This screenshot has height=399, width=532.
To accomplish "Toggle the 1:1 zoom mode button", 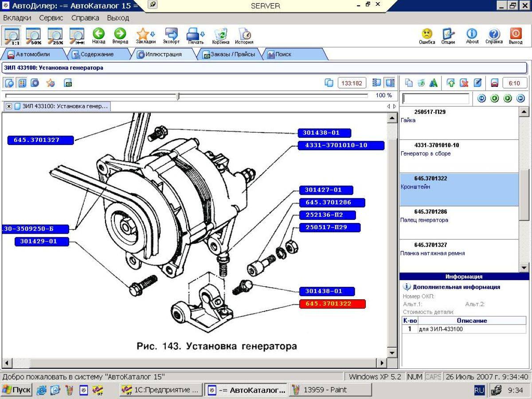I will tap(12, 35).
